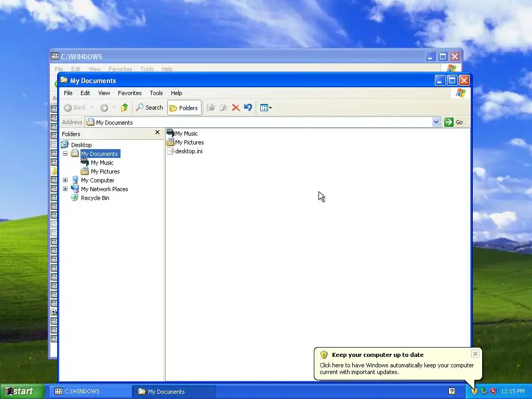This screenshot has height=399, width=532.
Task: Open the Edit menu in My Documents
Action: tap(85, 93)
